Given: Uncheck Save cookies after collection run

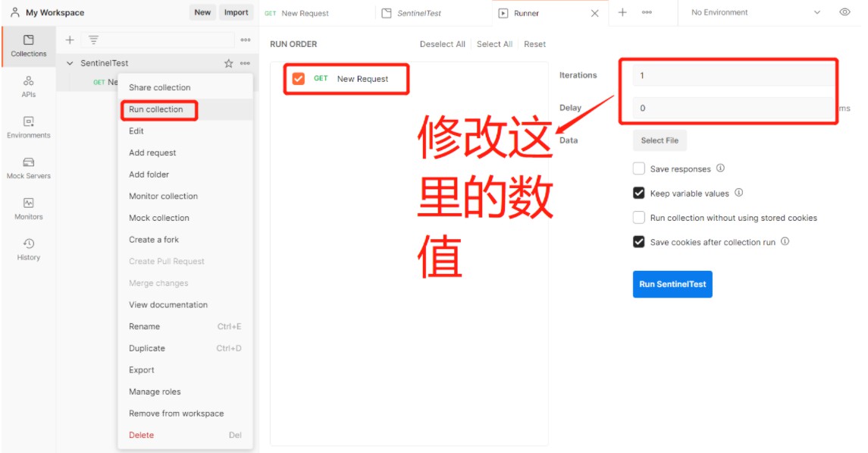Looking at the screenshot, I should (x=639, y=241).
